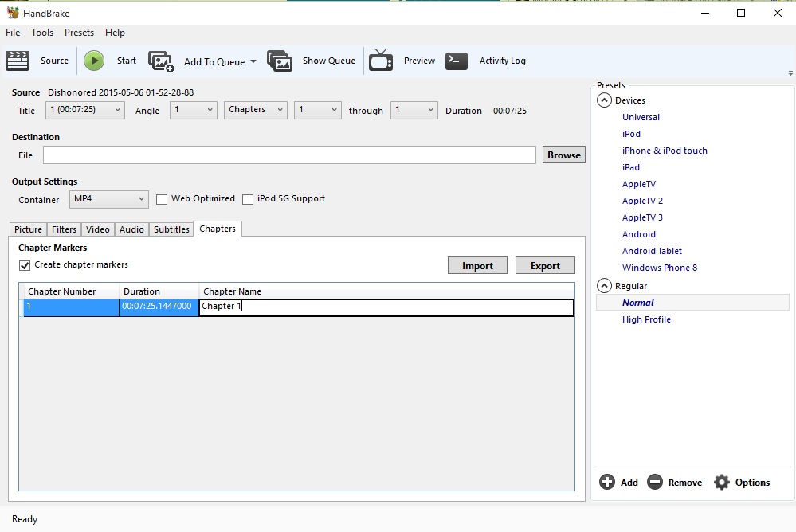This screenshot has height=532, width=796.
Task: Click the Source clapperboard icon
Action: coord(18,61)
